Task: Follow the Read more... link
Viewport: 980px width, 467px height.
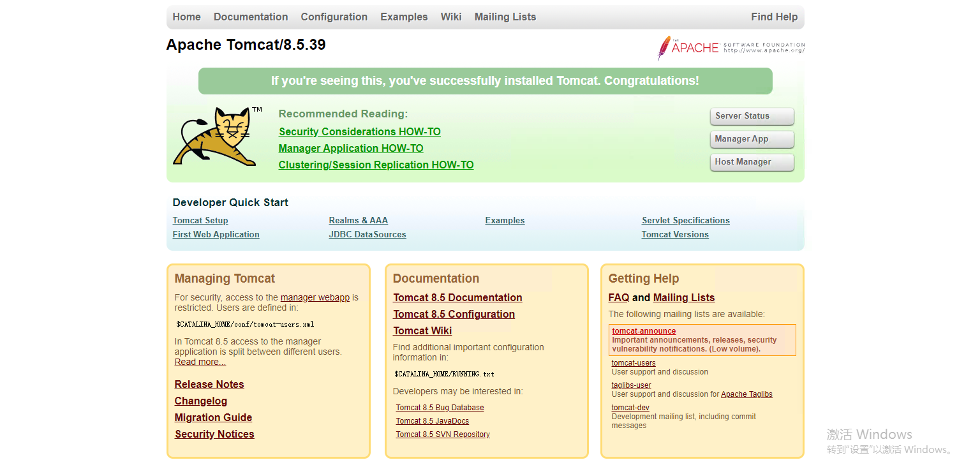Action: tap(200, 362)
